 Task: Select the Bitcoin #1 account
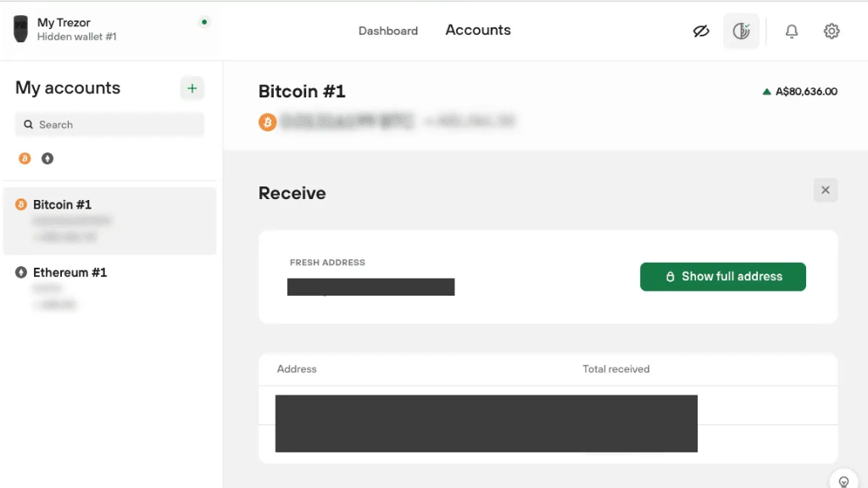[x=109, y=221]
